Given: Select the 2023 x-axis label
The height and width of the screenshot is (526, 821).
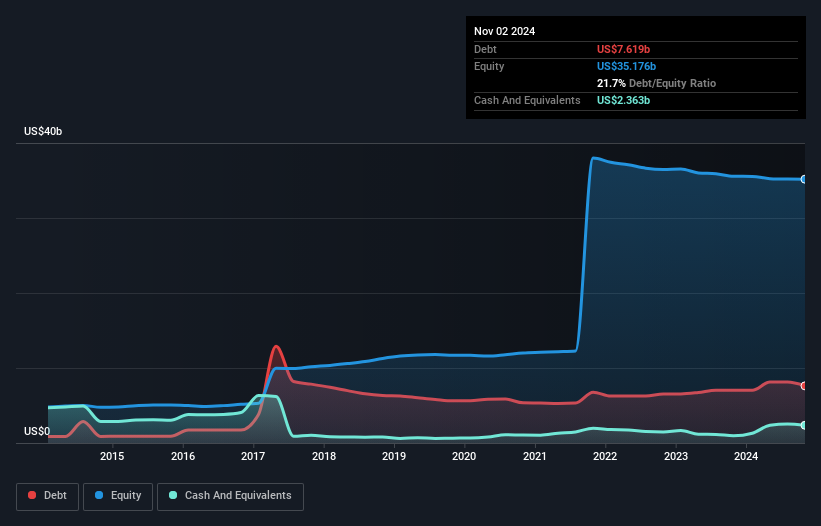Looking at the screenshot, I should pos(675,456).
